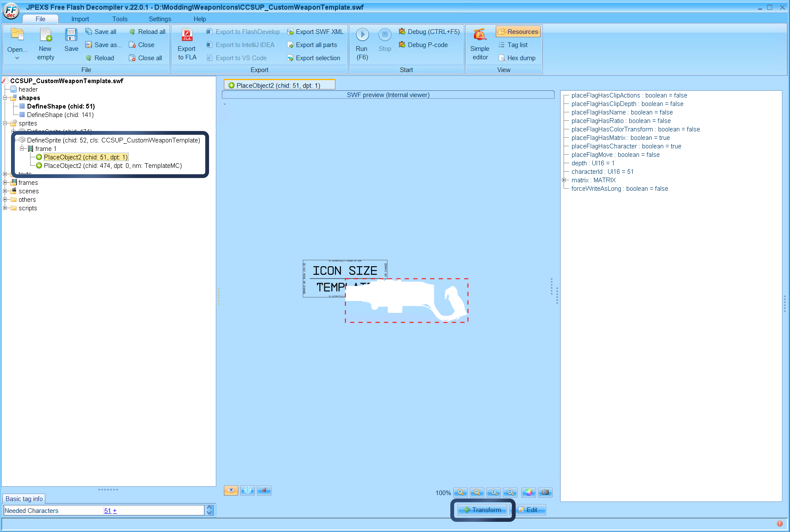Screen dimensions: 790x532
Task: Click the Save floppy disk icon
Action: click(x=71, y=35)
